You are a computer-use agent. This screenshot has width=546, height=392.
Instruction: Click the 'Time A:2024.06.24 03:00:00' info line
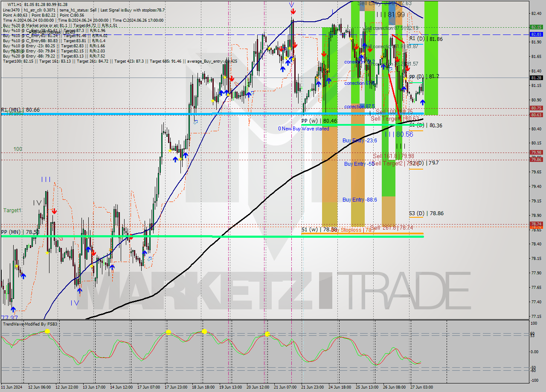pyautogui.click(x=28, y=20)
